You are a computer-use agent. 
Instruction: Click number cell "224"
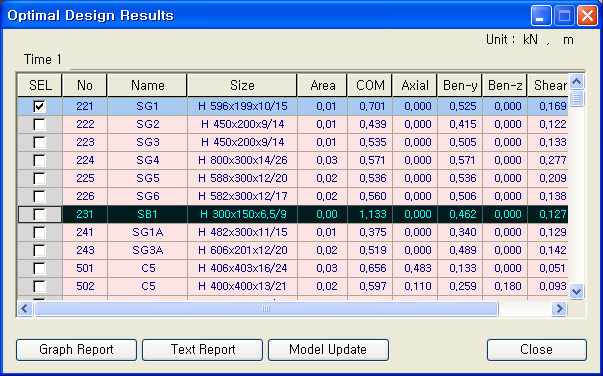pos(85,160)
